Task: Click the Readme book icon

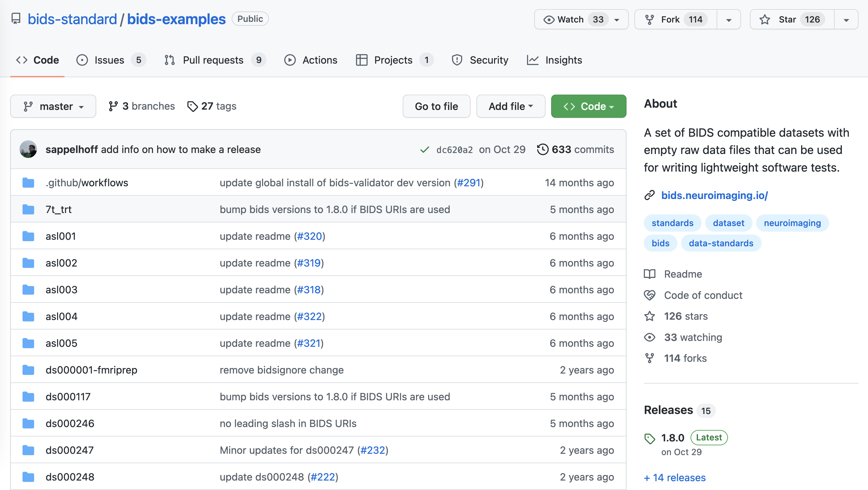Action: (650, 274)
